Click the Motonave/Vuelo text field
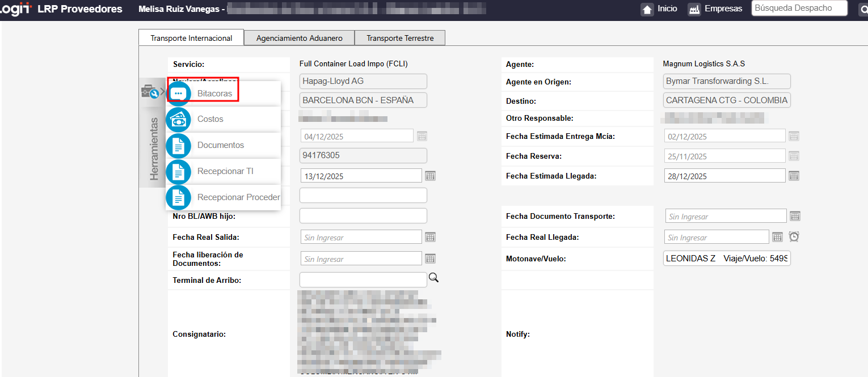This screenshot has width=868, height=377. 727,259
